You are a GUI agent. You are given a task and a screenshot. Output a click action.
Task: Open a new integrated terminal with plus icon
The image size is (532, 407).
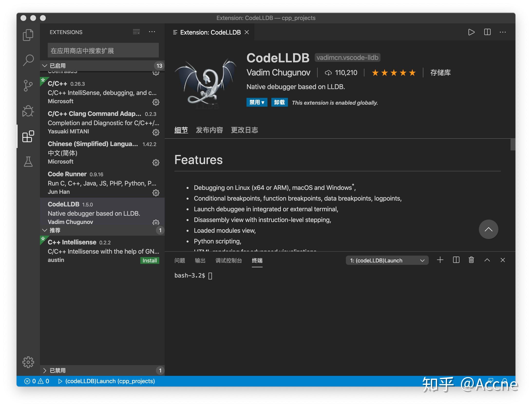[440, 260]
